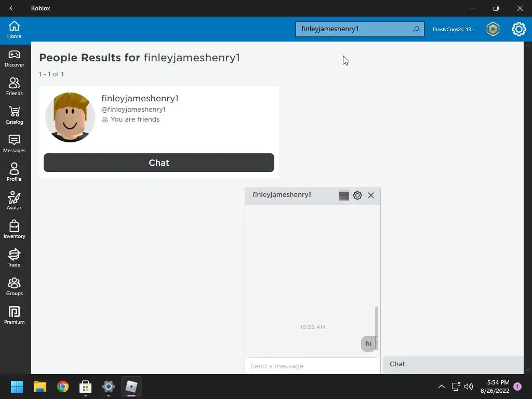
Task: Click the notification badge in taskbar
Action: click(517, 387)
